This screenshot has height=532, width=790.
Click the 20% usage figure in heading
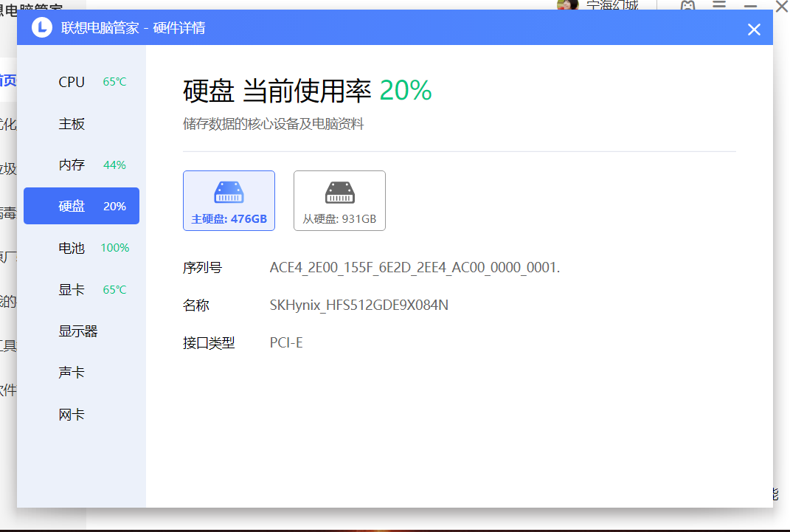pos(406,91)
